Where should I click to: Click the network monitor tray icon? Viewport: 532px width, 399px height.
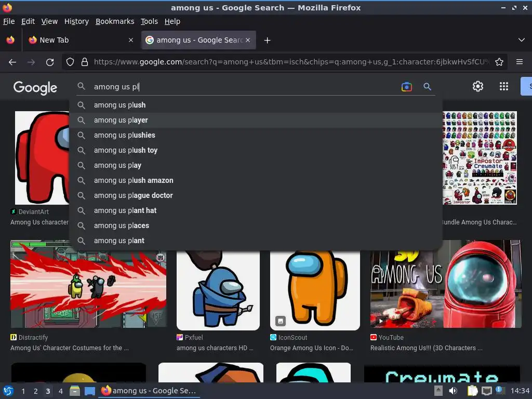(x=486, y=391)
